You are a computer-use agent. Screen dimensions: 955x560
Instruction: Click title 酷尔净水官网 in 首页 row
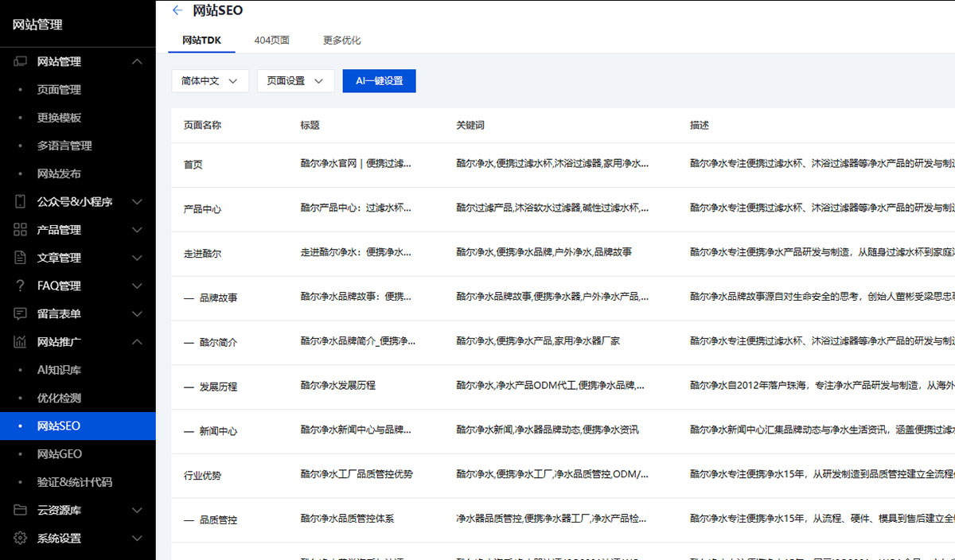(x=356, y=163)
